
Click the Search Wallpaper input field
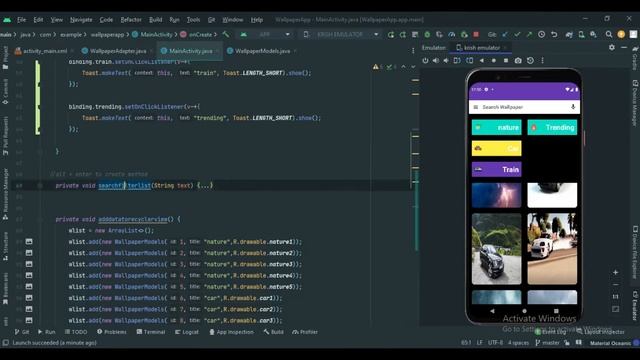pyautogui.click(x=524, y=107)
